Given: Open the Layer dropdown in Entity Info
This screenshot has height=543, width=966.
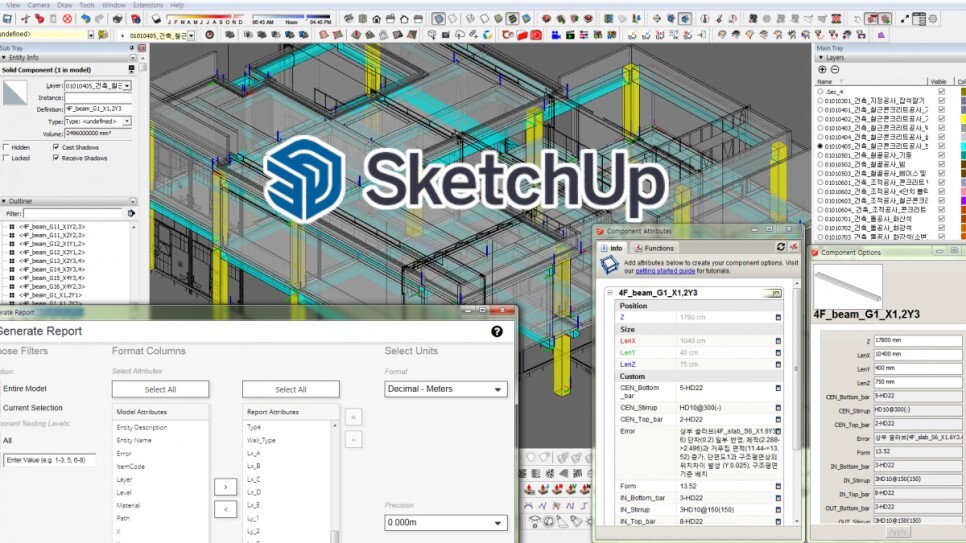Looking at the screenshot, I should coord(127,86).
